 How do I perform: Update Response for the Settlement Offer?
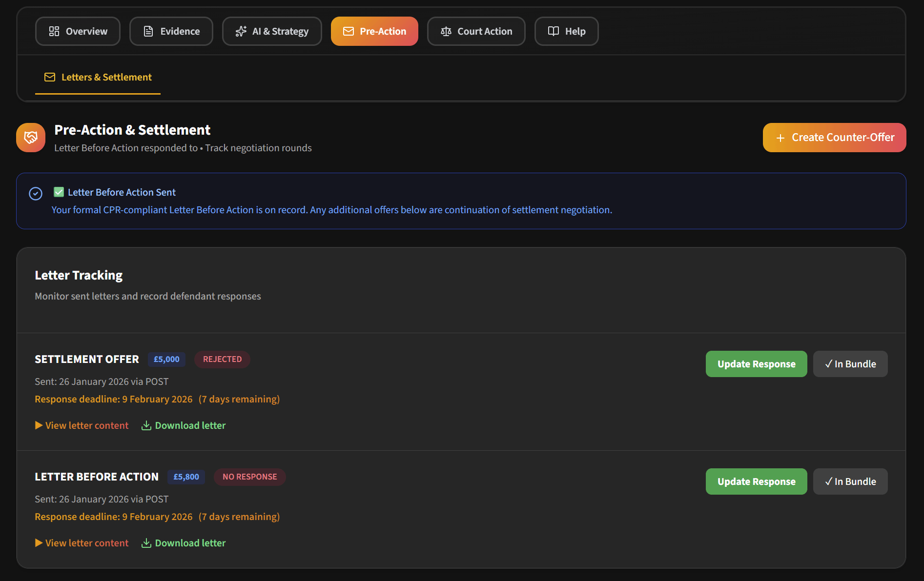756,364
